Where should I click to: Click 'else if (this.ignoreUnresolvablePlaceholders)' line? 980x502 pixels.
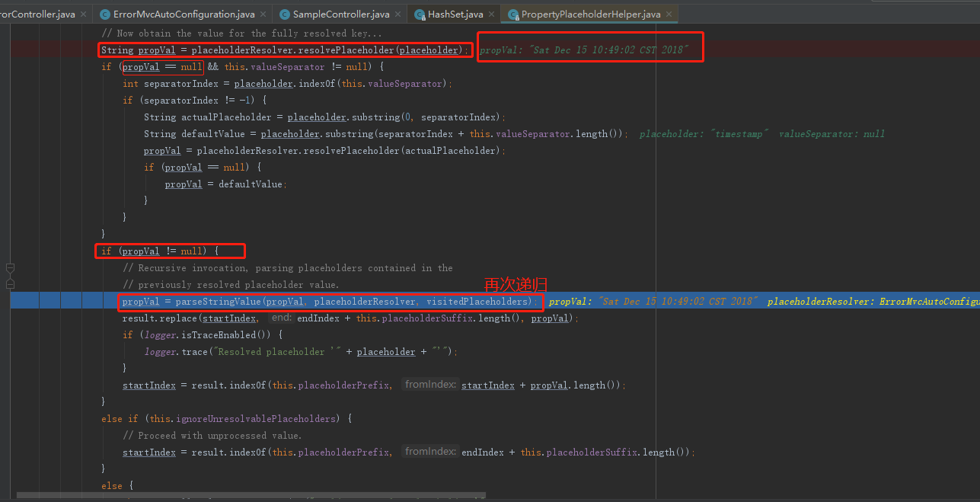point(226,419)
